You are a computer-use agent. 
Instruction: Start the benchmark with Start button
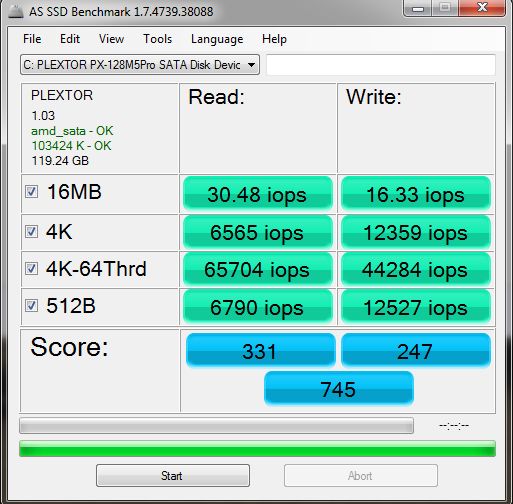[173, 475]
